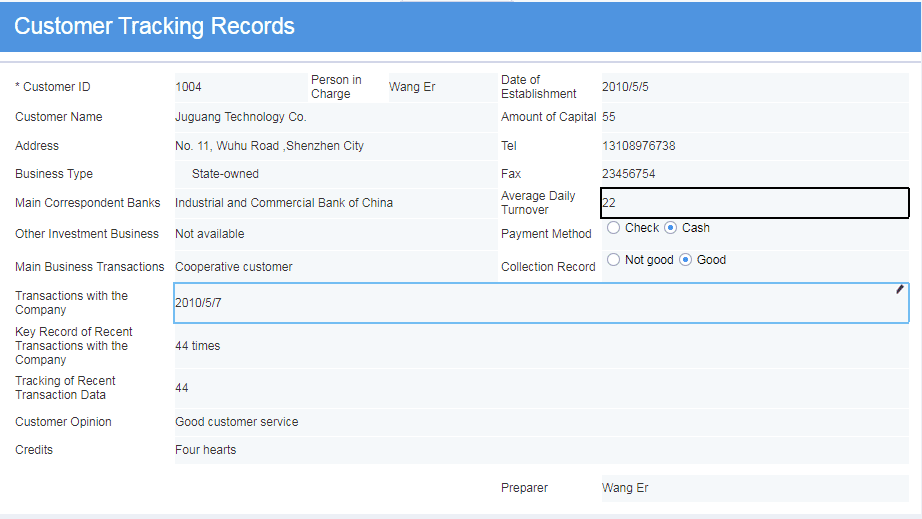922x519 pixels.
Task: Click the Person in Charge field Wang Er
Action: [x=443, y=87]
